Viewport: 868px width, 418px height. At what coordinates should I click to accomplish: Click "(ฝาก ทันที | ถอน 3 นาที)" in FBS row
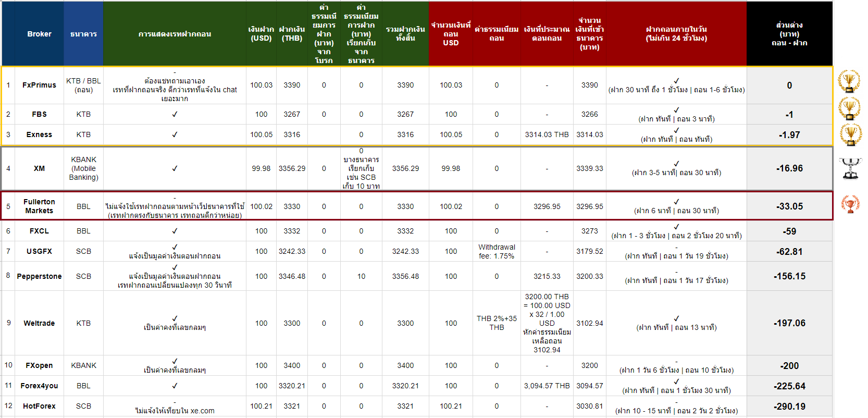tap(676, 119)
